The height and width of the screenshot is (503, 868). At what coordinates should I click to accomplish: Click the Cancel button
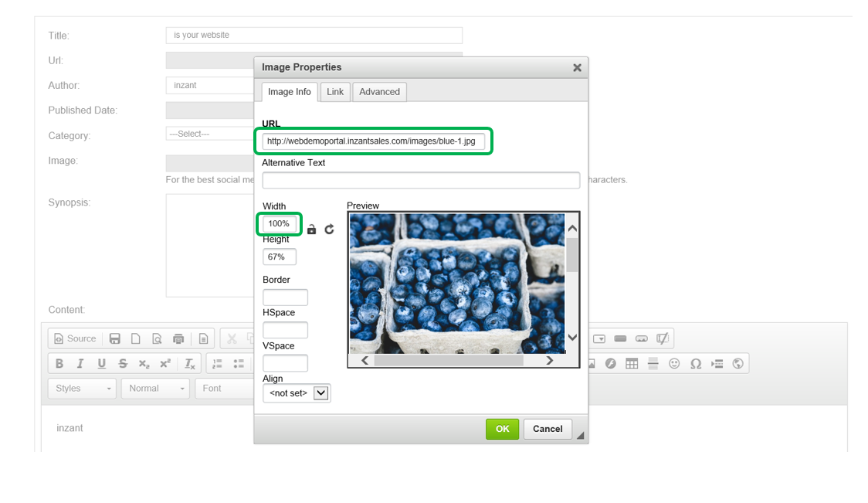click(x=548, y=429)
